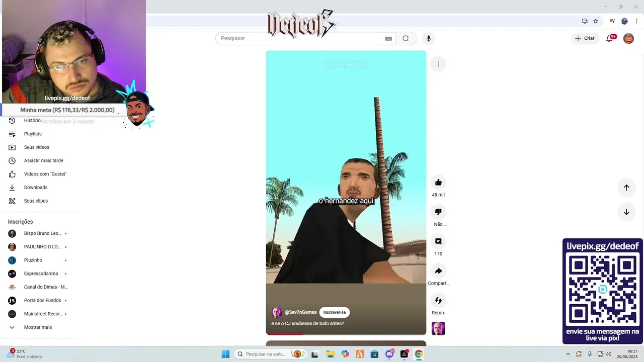This screenshot has width=644, height=362.
Task: Open Task View on the taskbar
Action: click(x=315, y=354)
